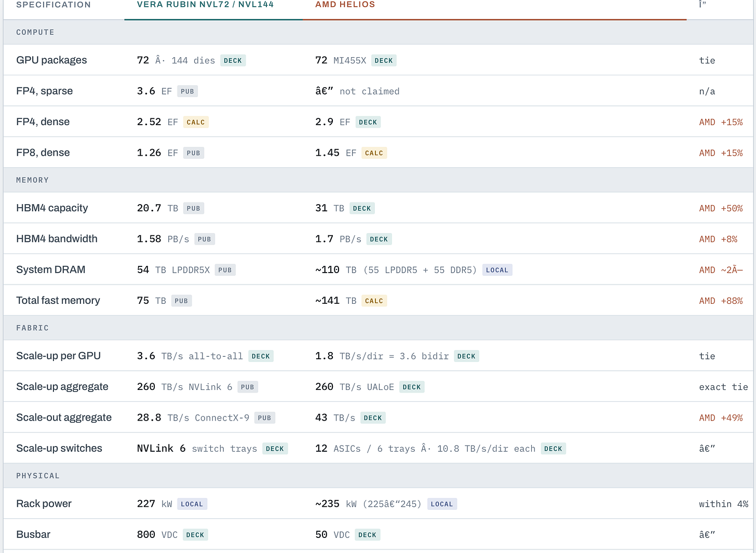Click the CALC badge next to 2.52 EF

click(196, 123)
